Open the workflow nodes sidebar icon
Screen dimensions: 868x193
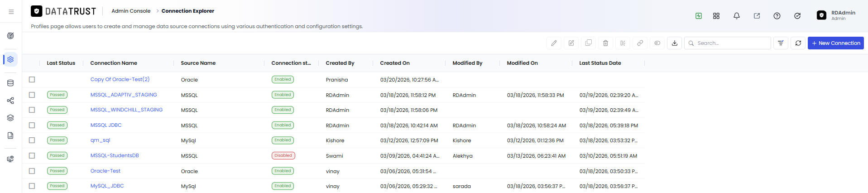click(x=10, y=101)
